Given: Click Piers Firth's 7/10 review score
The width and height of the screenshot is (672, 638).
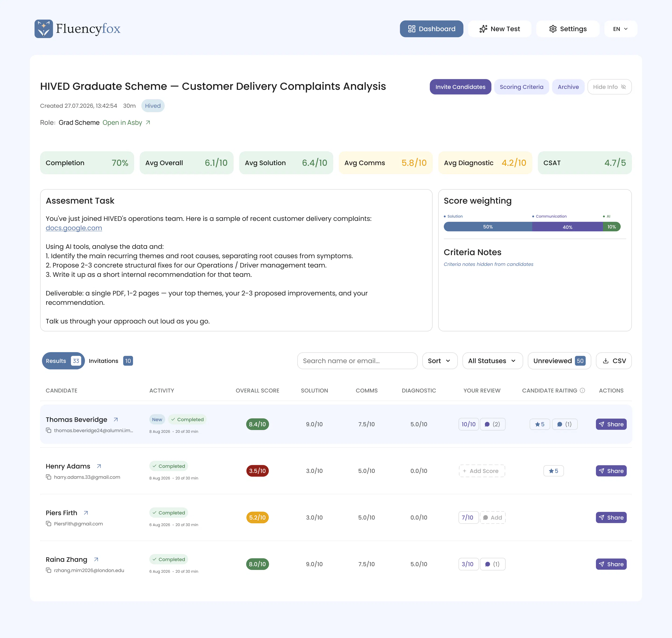Looking at the screenshot, I should click(468, 518).
